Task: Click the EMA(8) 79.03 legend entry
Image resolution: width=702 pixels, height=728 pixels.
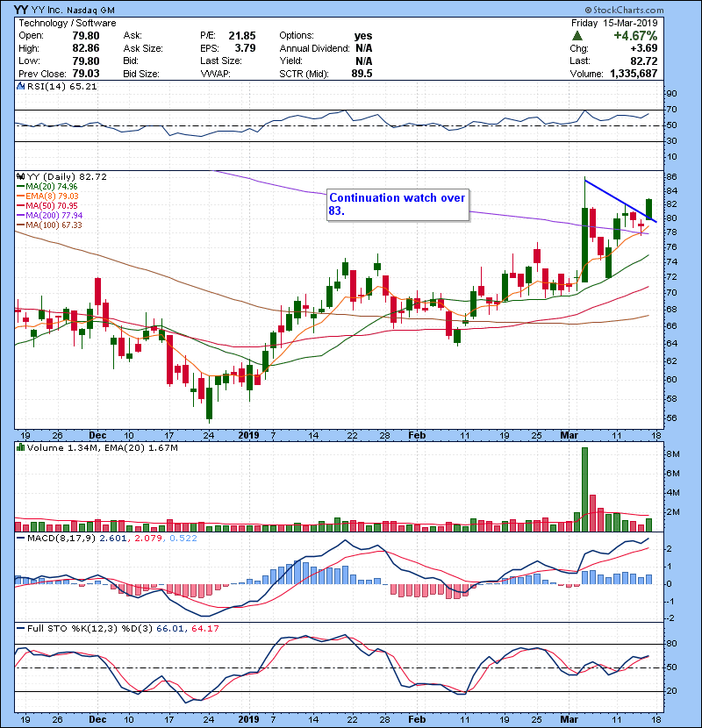Action: point(47,196)
